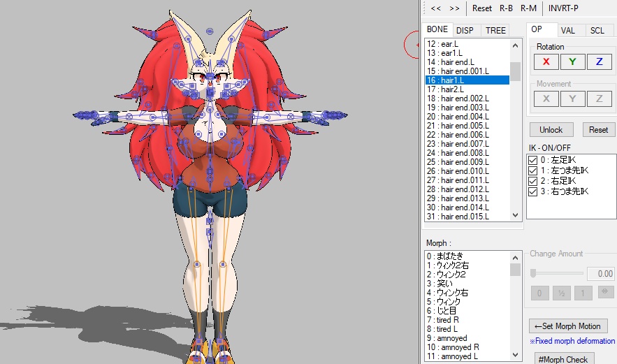Image resolution: width=617 pixels, height=364 pixels.
Task: Select morph 9 : amnoyed
Action: pyautogui.click(x=467, y=338)
